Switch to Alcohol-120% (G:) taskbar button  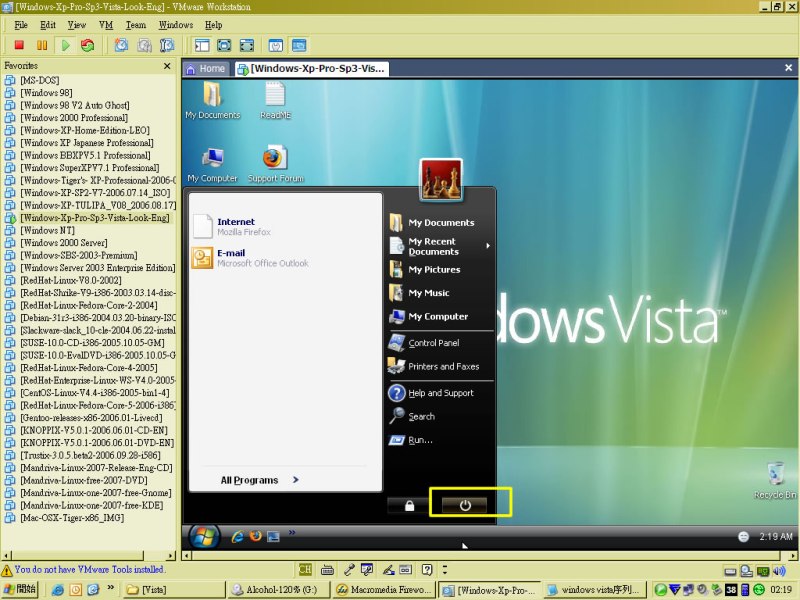pos(279,589)
